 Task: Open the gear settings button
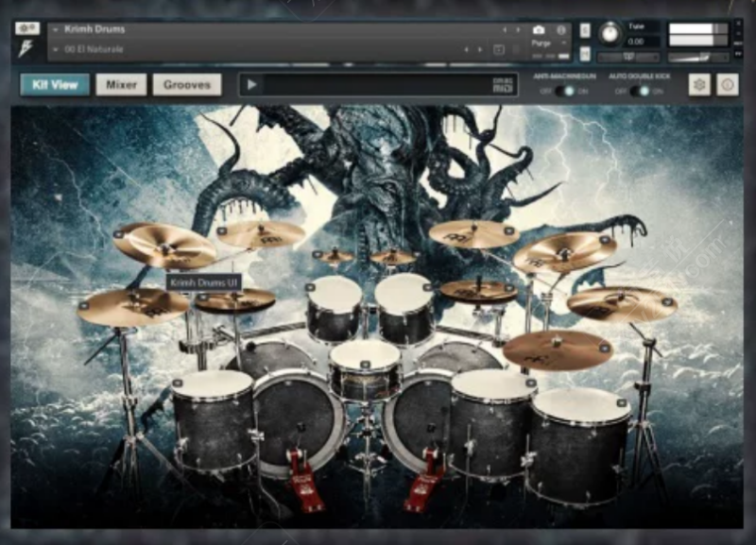699,85
